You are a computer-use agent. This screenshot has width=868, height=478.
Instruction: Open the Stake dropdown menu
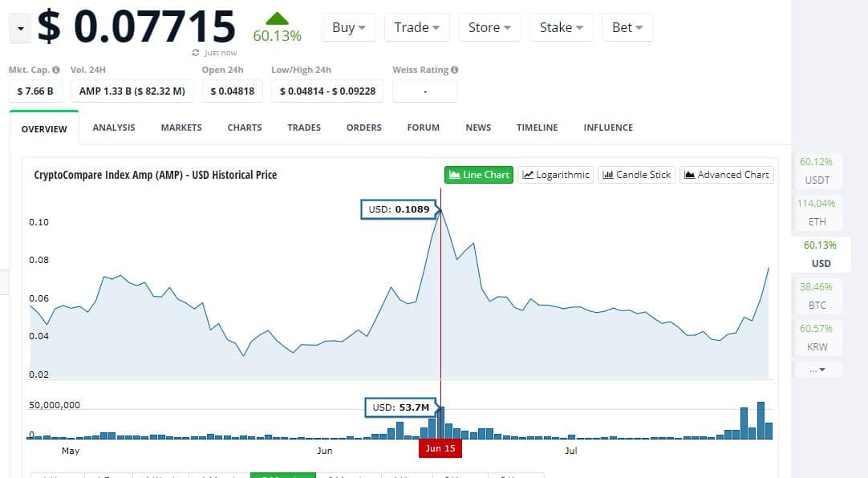(x=562, y=27)
